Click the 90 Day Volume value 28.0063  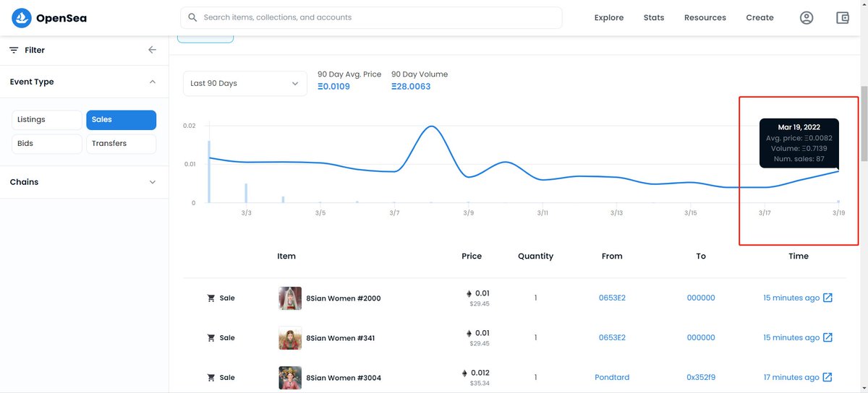pyautogui.click(x=411, y=87)
